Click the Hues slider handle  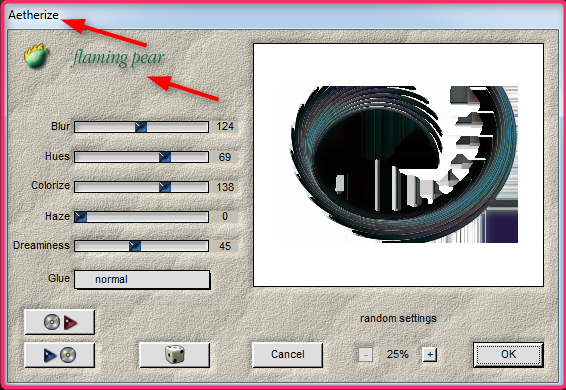pyautogui.click(x=165, y=157)
